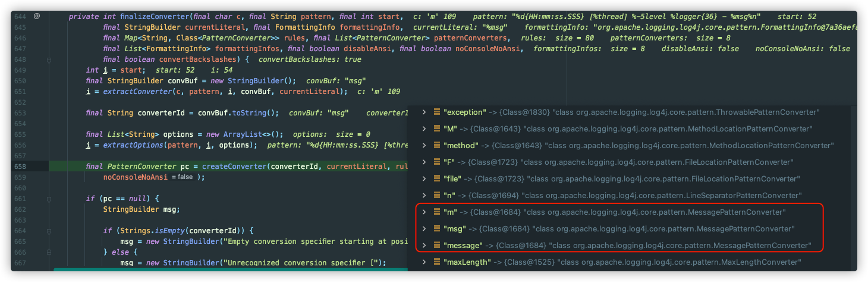Expand the "M" map entry
The height and width of the screenshot is (282, 868).
click(x=424, y=129)
